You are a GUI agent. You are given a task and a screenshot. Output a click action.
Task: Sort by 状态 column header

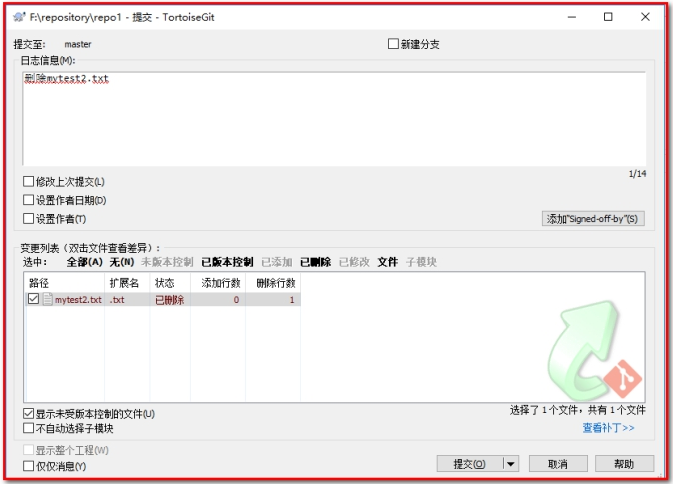point(170,283)
